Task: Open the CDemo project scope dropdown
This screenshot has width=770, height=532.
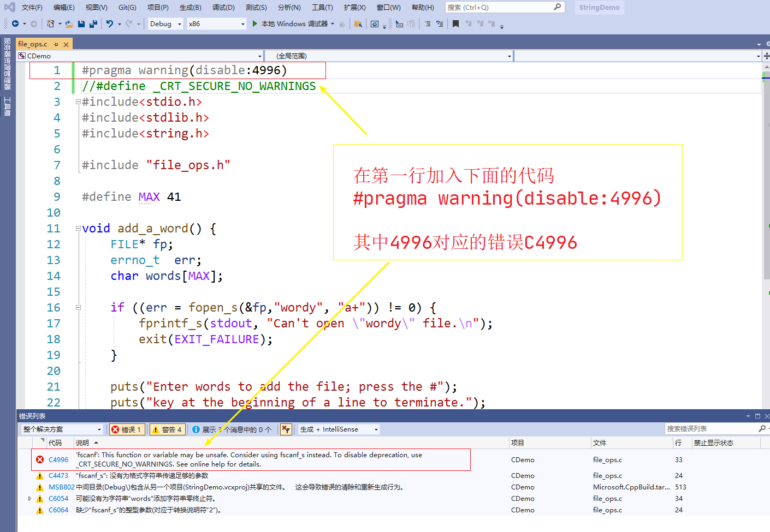Action: click(x=140, y=56)
